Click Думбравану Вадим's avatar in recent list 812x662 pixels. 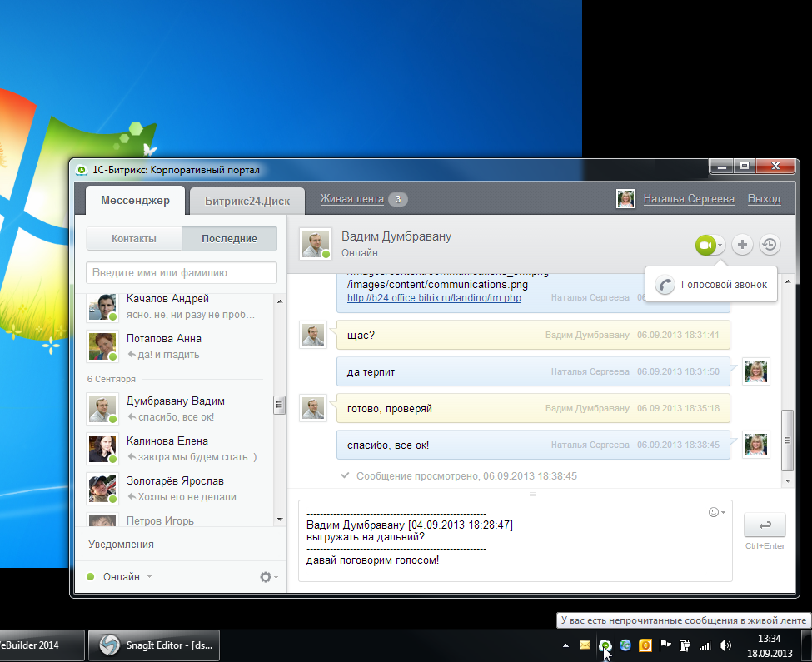click(102, 409)
